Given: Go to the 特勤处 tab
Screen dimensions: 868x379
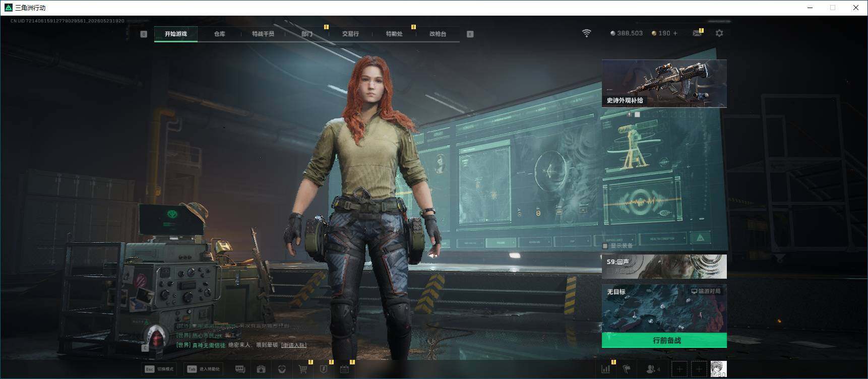Looking at the screenshot, I should [x=394, y=34].
